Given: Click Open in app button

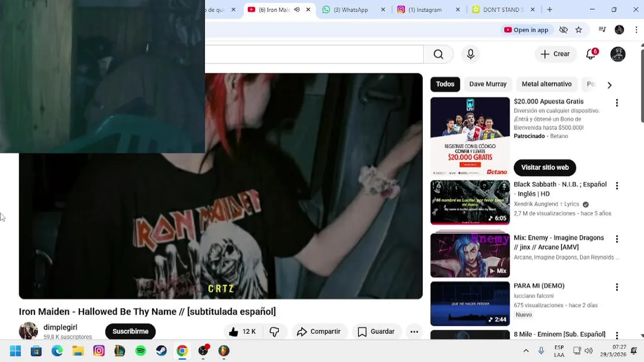Looking at the screenshot, I should [x=526, y=30].
